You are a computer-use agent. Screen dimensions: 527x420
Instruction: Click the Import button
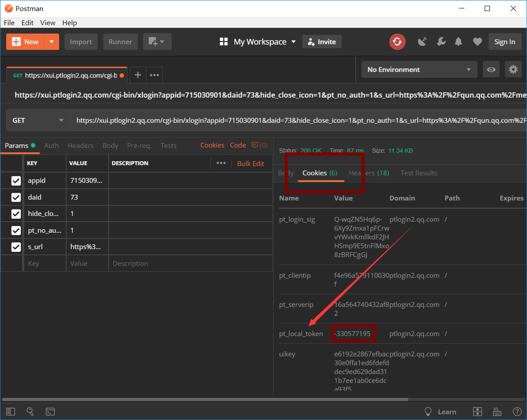tap(81, 42)
